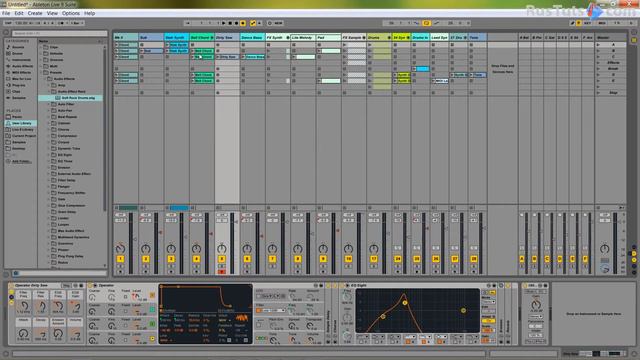This screenshot has height=360, width=640.
Task: Expand the EQ Eight folder
Action: coord(49,155)
